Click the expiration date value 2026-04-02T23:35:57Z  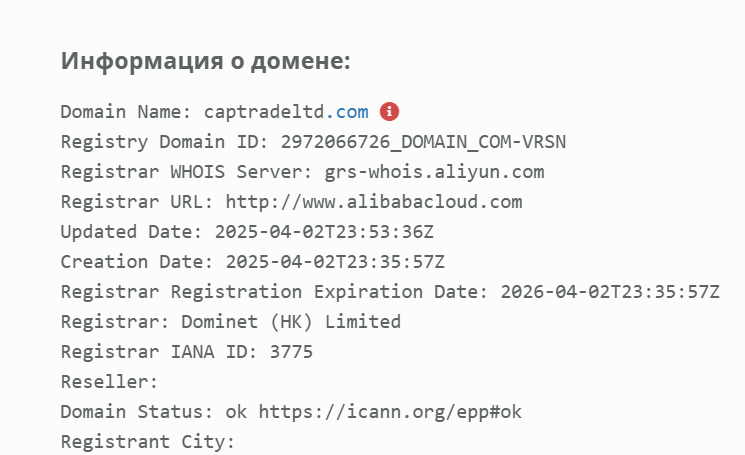tap(610, 292)
